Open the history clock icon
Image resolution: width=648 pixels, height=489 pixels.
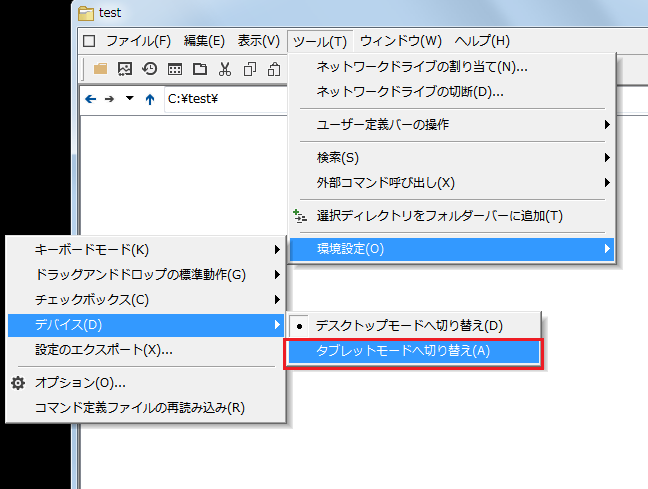(150, 69)
